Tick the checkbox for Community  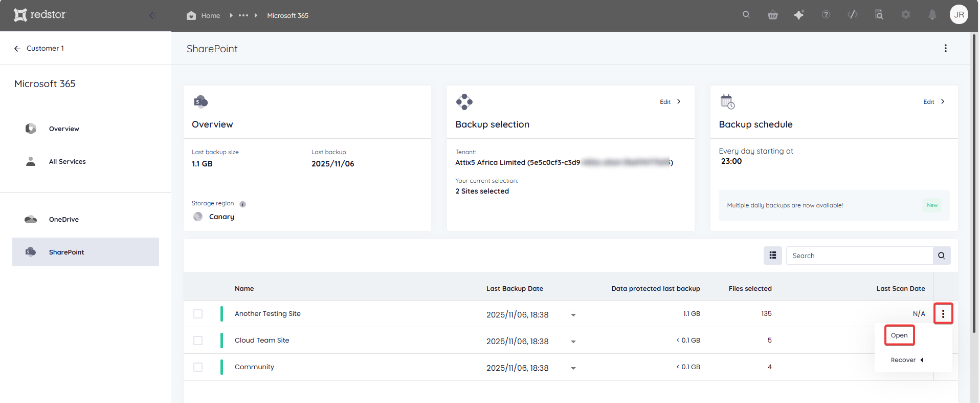(198, 367)
